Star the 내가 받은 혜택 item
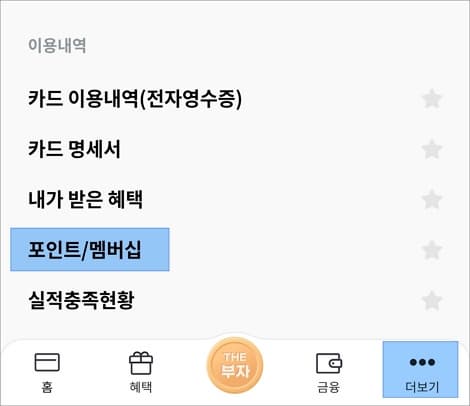470x406 pixels. click(432, 199)
